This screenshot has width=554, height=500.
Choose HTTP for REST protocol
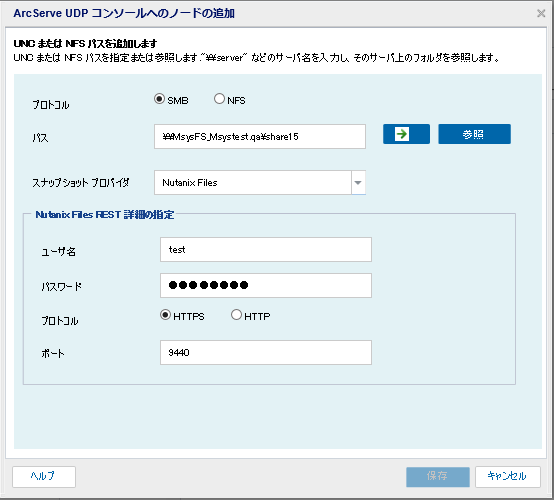tap(236, 314)
